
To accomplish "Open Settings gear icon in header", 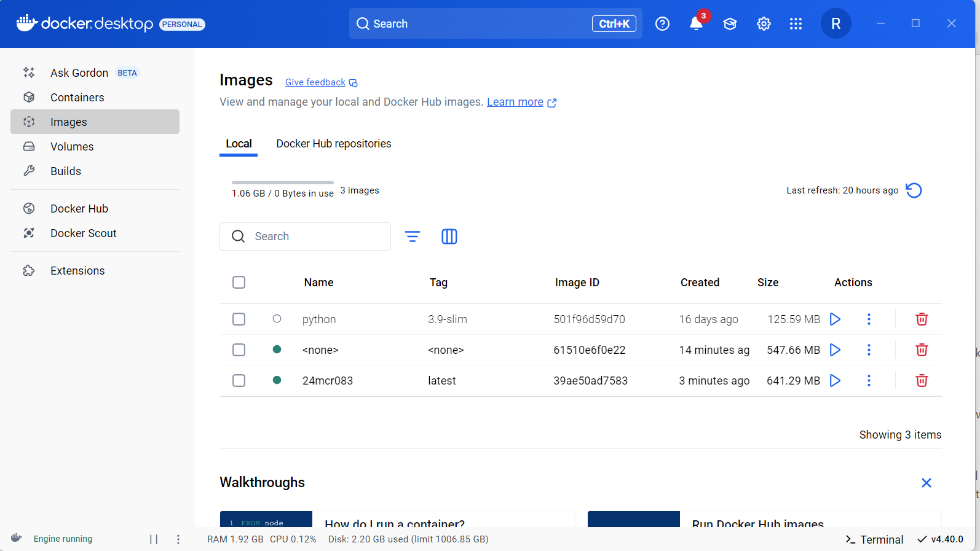I will (x=764, y=24).
